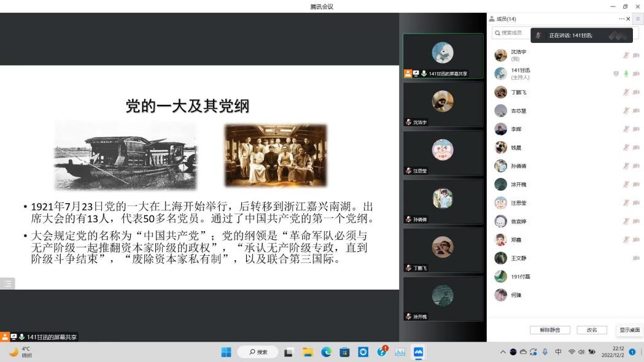Click the 正在讲话: 141甘迅 speaking notification
Image resolution: width=644 pixels, height=362 pixels.
581,36
